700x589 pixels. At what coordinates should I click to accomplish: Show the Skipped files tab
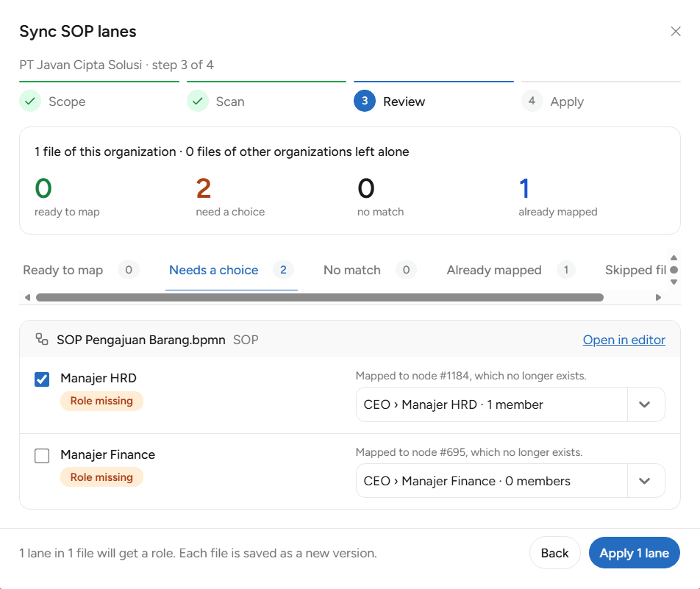click(635, 270)
